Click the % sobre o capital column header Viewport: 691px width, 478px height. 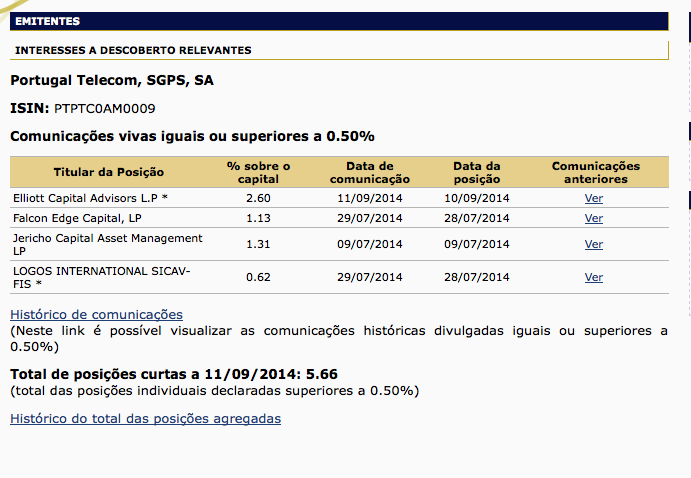point(258,172)
